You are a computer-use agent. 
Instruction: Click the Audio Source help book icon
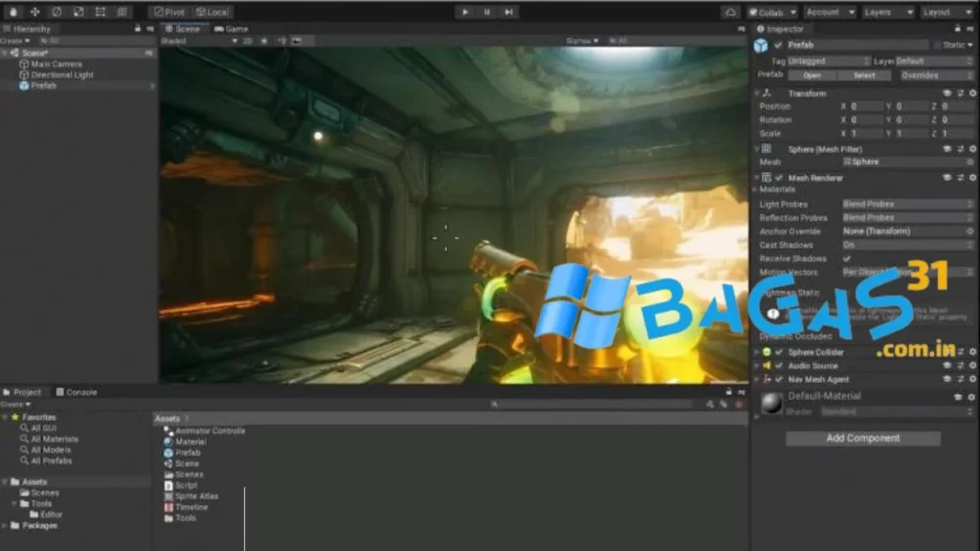[x=947, y=365]
